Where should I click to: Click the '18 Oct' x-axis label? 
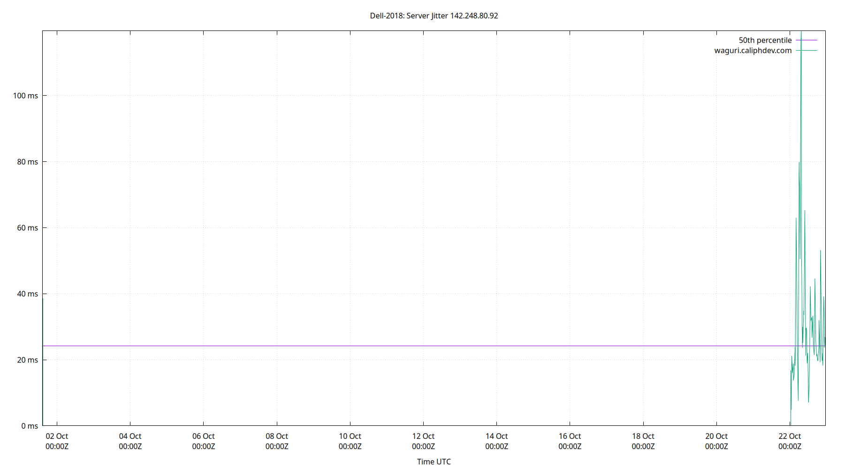(x=643, y=436)
